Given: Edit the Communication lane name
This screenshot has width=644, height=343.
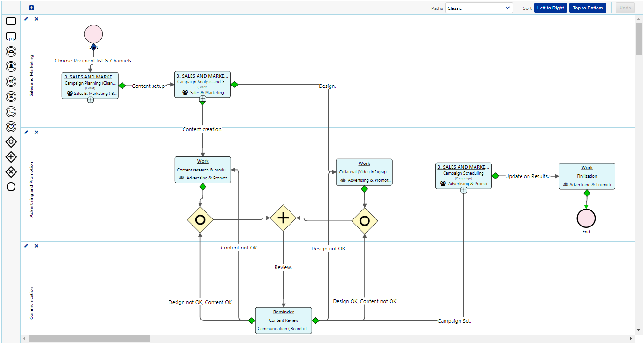Looking at the screenshot, I should [x=26, y=246].
